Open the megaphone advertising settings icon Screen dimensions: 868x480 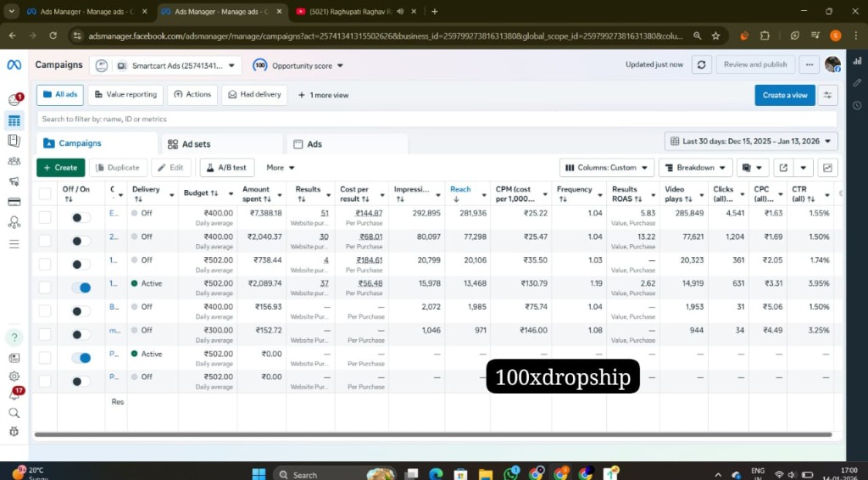click(14, 181)
